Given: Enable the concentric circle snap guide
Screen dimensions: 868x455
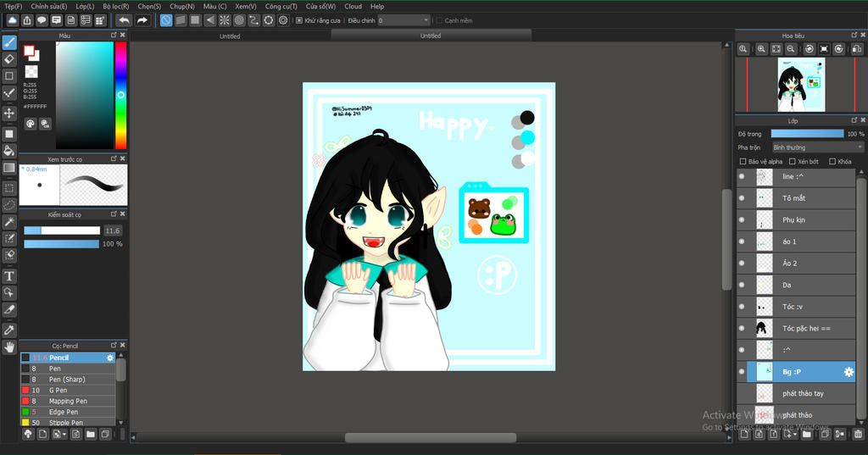Looking at the screenshot, I should (x=239, y=20).
